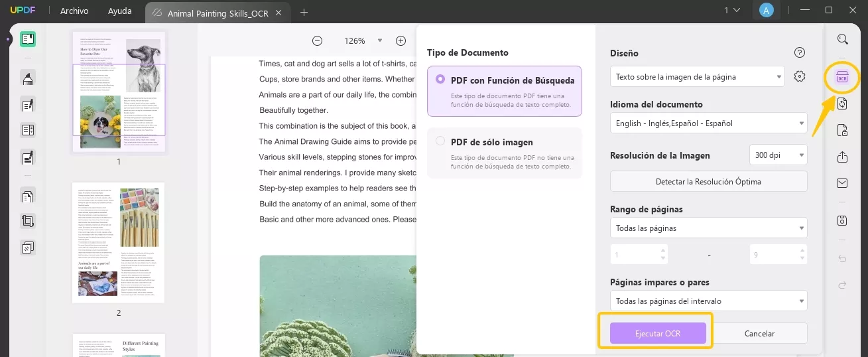Zoom out with the minus icon
This screenshot has height=357, width=868.
tap(317, 40)
